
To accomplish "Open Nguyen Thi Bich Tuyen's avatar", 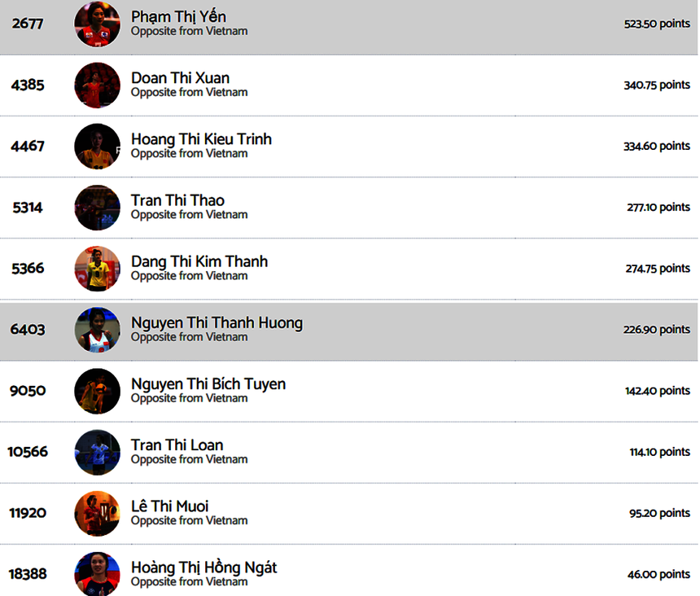I will [x=97, y=391].
